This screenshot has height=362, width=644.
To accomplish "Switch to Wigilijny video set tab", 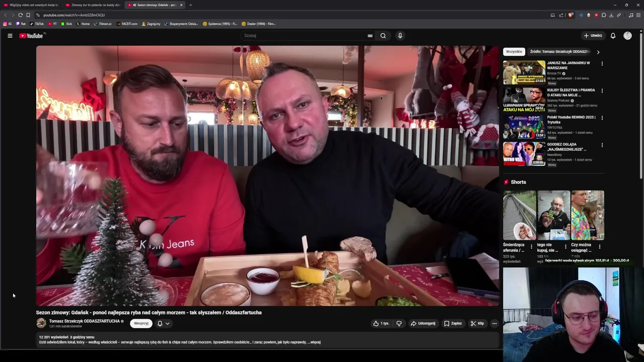I will coord(31,5).
